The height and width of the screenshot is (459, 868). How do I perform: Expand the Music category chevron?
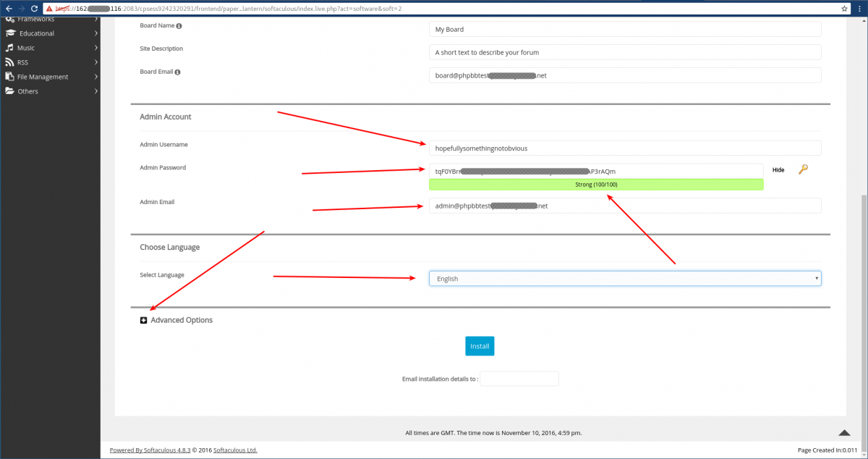pyautogui.click(x=95, y=48)
